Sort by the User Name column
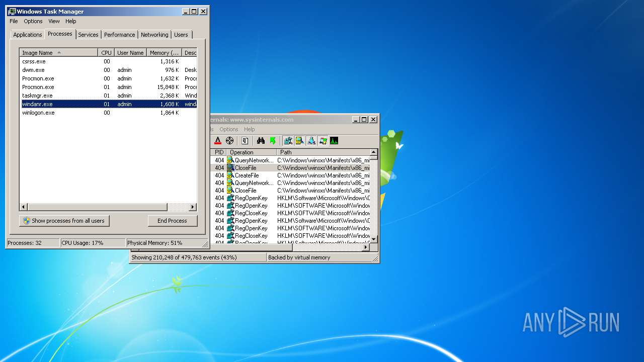The image size is (644, 362). tap(130, 53)
